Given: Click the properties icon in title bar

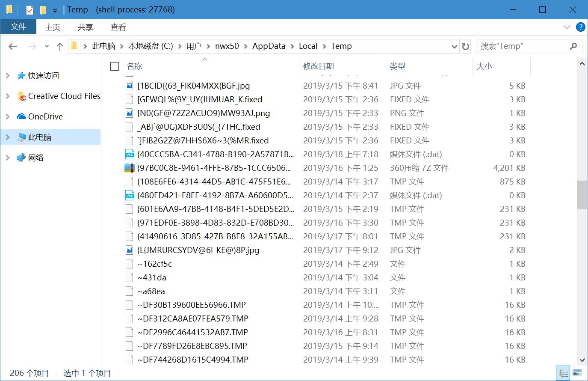Looking at the screenshot, I should 30,9.
